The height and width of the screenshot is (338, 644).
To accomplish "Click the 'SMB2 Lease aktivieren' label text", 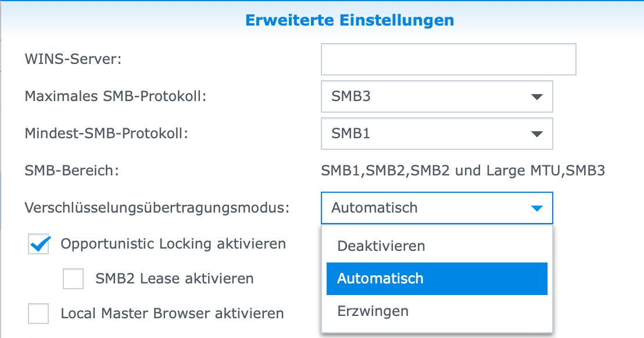I will [x=174, y=279].
